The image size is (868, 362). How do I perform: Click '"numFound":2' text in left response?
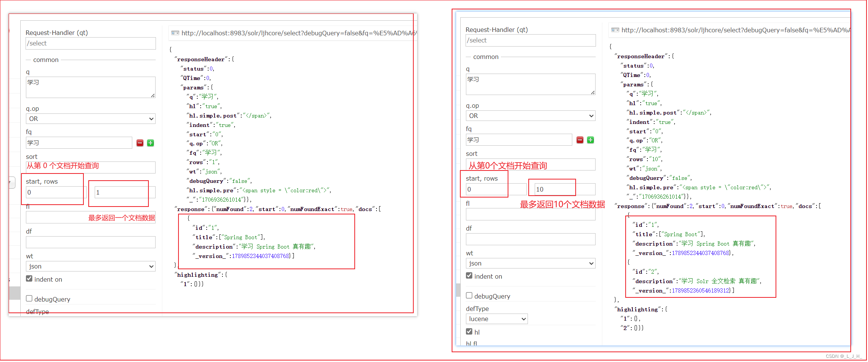[233, 209]
